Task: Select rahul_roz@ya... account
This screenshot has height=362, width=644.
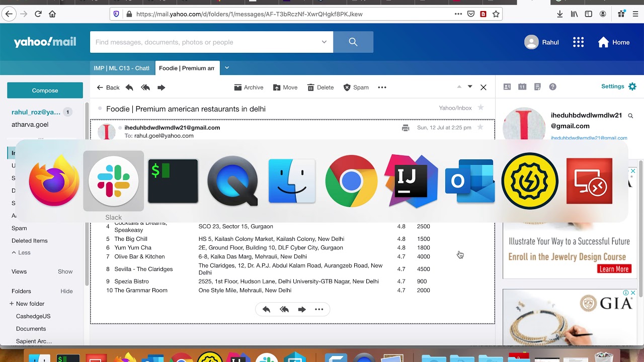Action: 36,112
